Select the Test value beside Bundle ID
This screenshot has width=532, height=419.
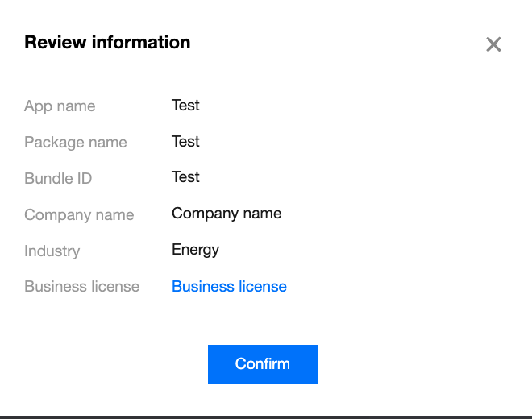coord(185,177)
